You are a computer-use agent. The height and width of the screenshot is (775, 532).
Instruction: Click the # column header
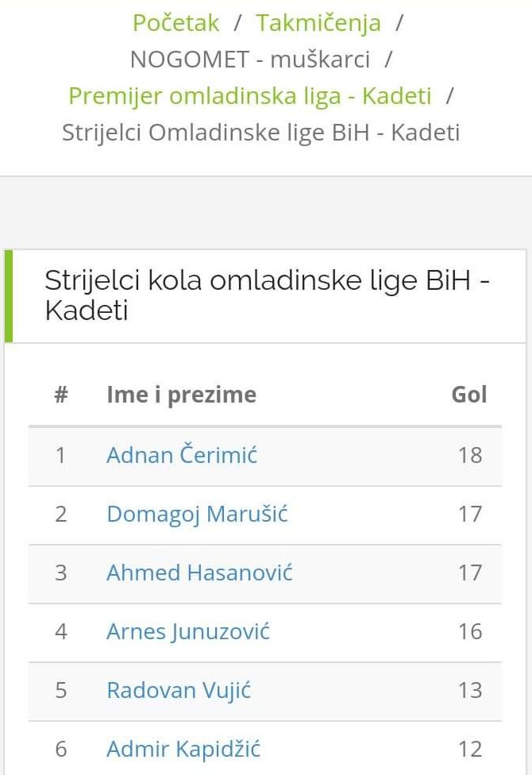61,395
